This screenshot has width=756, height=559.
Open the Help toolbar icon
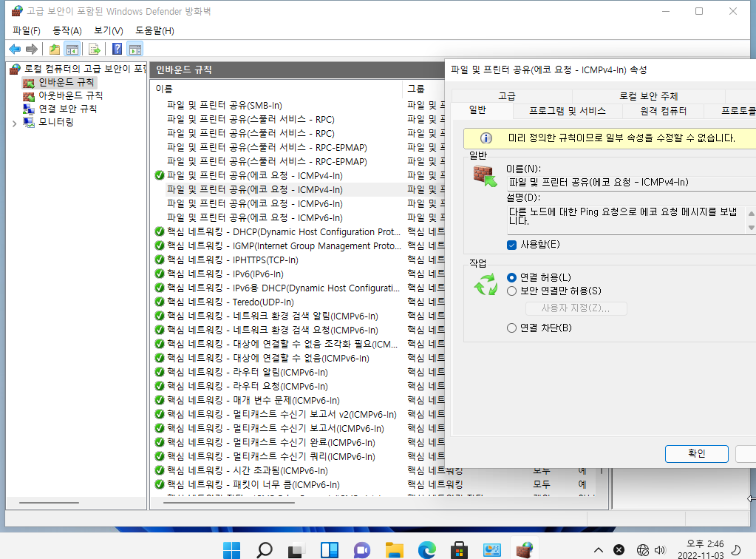click(x=118, y=49)
